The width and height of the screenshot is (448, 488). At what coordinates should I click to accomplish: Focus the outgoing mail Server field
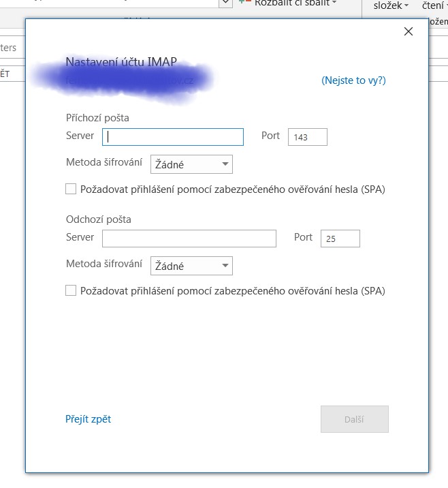pyautogui.click(x=189, y=238)
